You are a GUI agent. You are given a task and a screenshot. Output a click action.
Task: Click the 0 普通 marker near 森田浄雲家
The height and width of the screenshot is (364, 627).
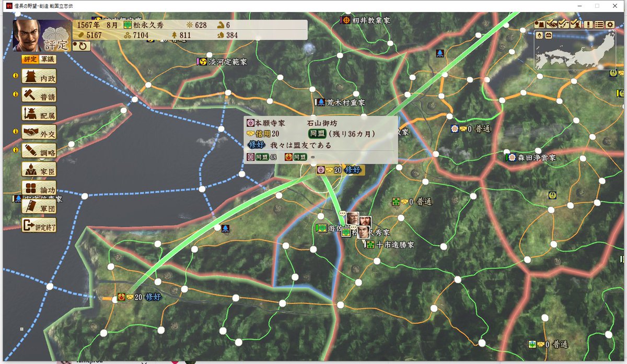pos(471,128)
